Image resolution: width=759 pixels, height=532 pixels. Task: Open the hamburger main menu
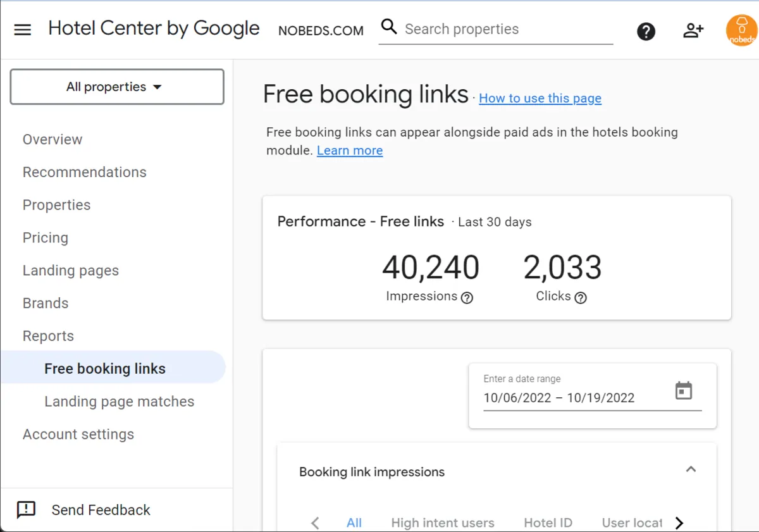[23, 30]
